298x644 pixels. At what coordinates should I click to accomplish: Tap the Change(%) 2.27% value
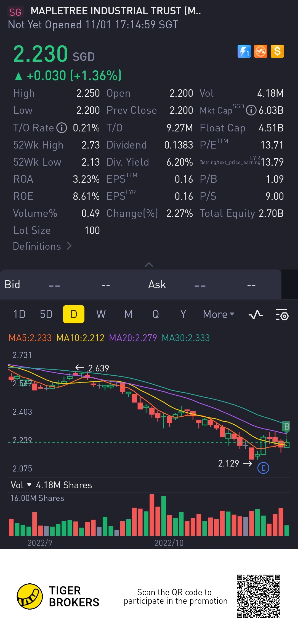tap(179, 213)
